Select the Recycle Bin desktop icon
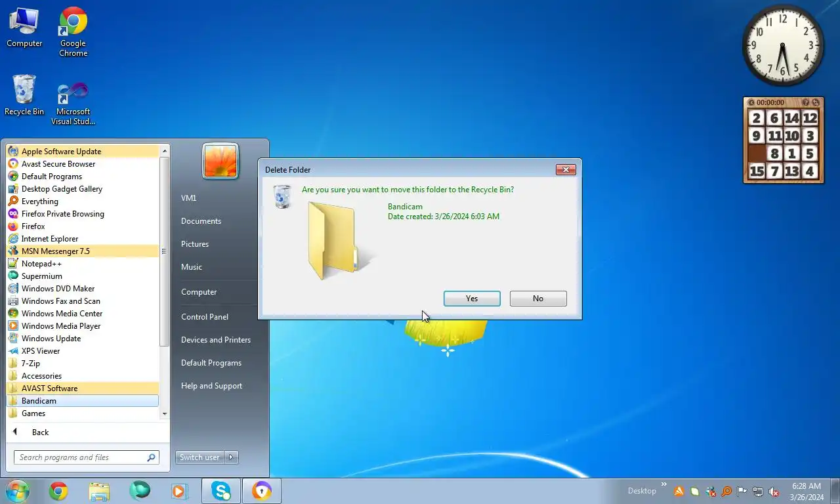Image resolution: width=840 pixels, height=504 pixels. tap(24, 96)
